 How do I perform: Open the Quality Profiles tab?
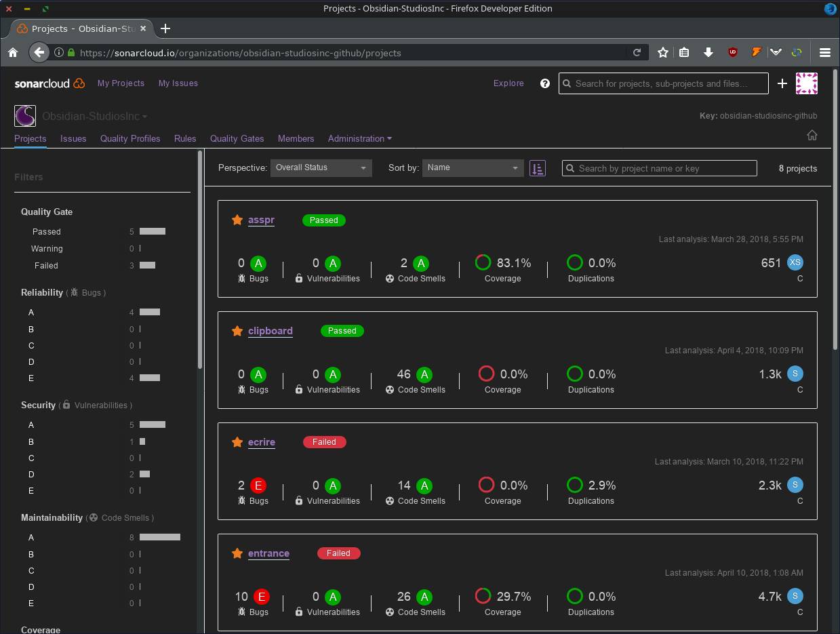point(130,138)
